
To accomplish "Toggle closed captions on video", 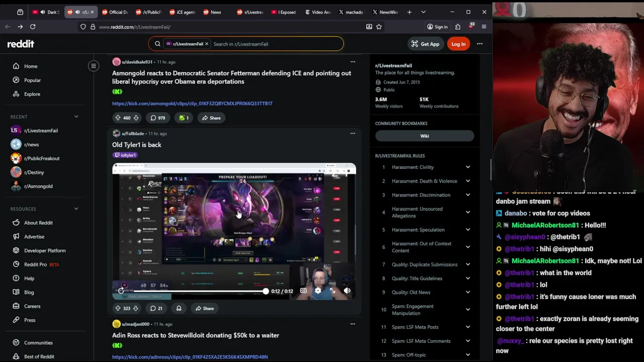I will (x=303, y=291).
